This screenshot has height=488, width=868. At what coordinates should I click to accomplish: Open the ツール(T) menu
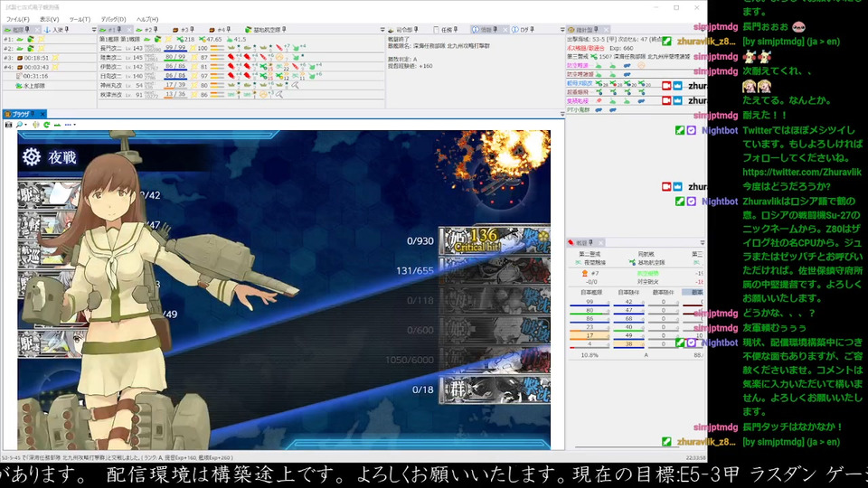pyautogui.click(x=80, y=19)
